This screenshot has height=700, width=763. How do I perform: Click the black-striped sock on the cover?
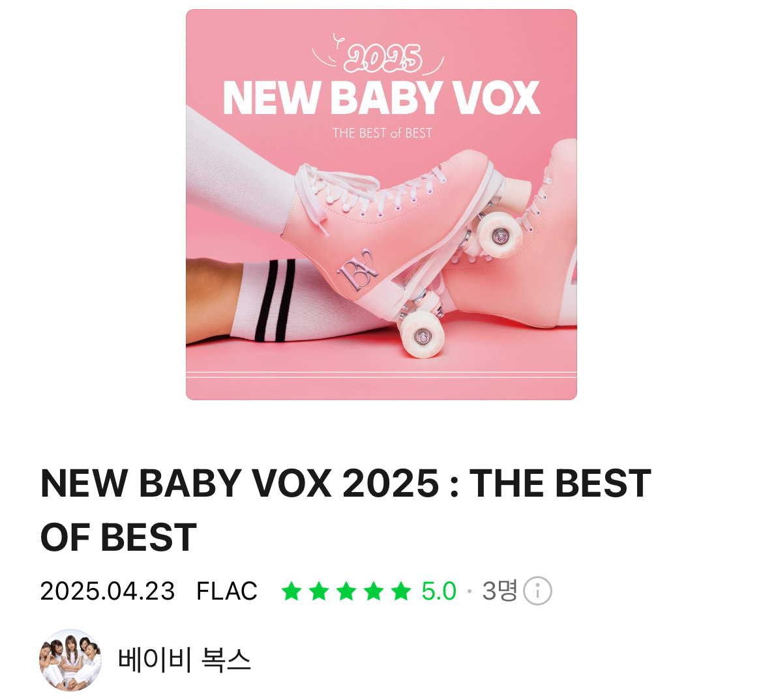[282, 300]
